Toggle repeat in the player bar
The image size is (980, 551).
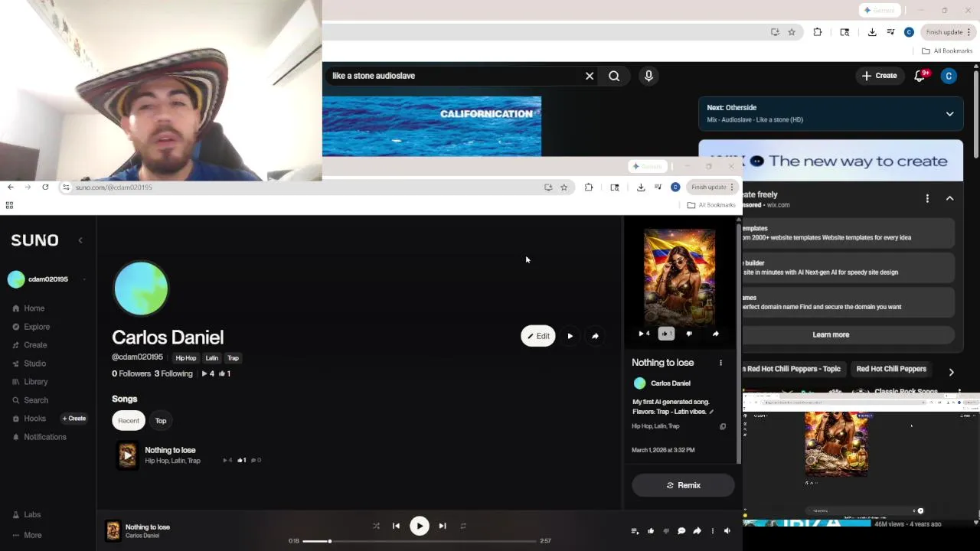point(462,526)
